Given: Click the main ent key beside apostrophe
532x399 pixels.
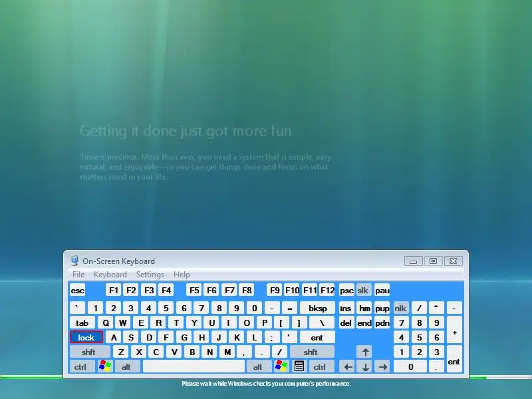Looking at the screenshot, I should click(317, 337).
